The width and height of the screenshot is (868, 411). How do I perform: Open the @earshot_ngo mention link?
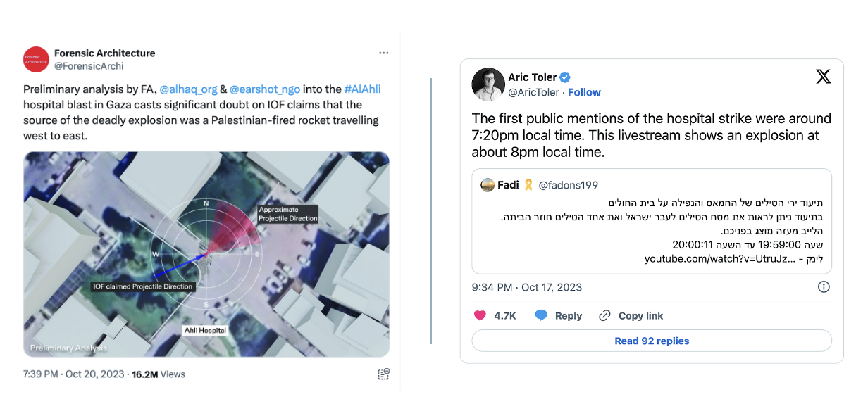point(265,89)
